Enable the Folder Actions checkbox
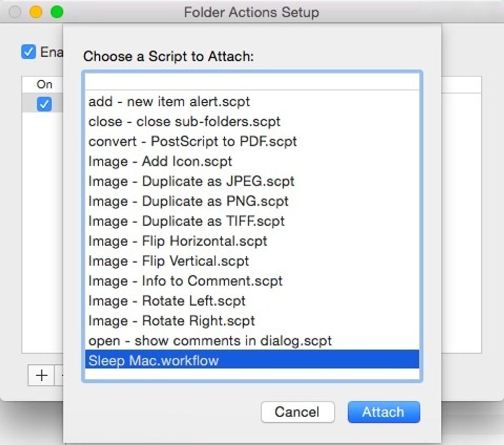Viewport: 504px width, 445px height. pyautogui.click(x=29, y=51)
